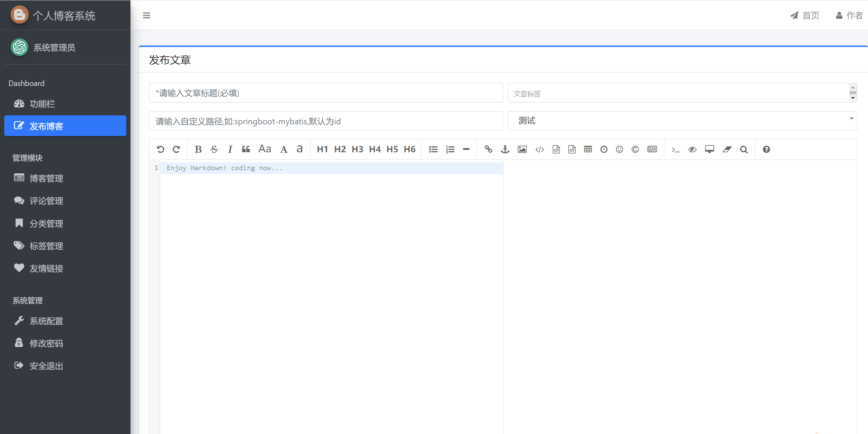Open search in the editor
The image size is (868, 434).
744,149
